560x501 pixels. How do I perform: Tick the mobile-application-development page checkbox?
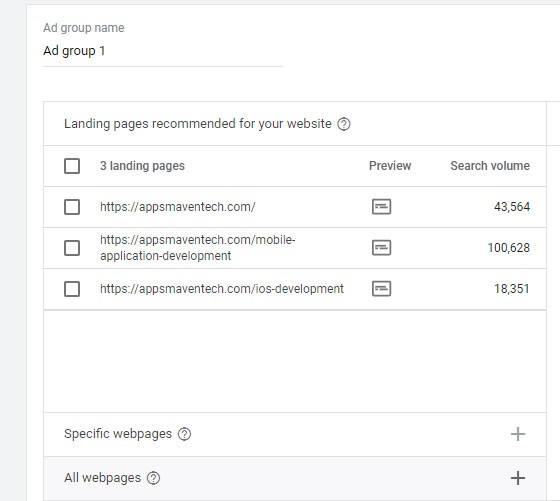72,248
